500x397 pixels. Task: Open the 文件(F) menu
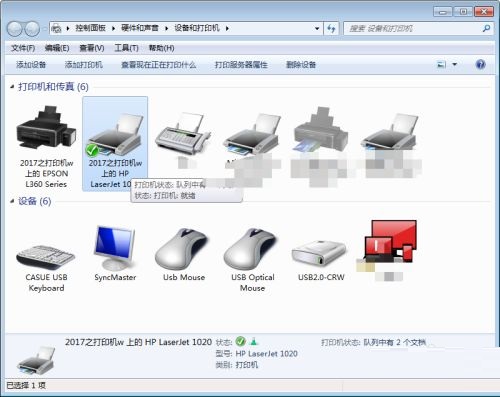pos(23,48)
